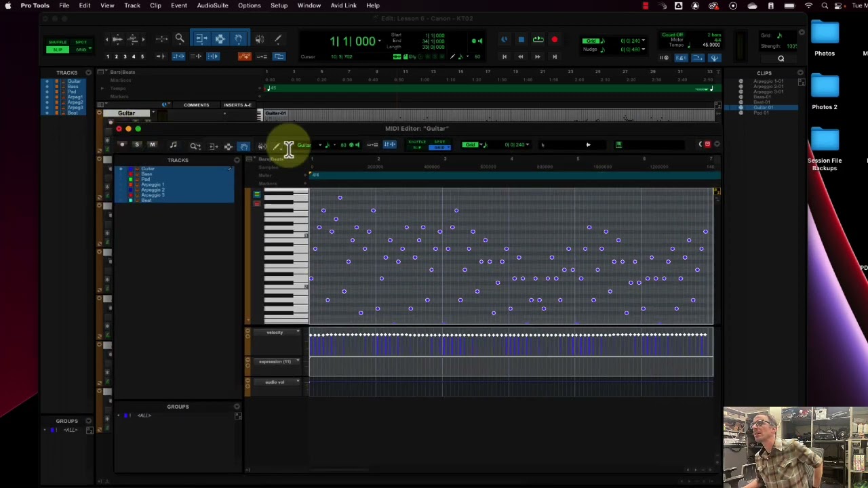Image resolution: width=868 pixels, height=488 pixels.
Task: Select the Guitar track name in edit window
Action: (x=127, y=113)
